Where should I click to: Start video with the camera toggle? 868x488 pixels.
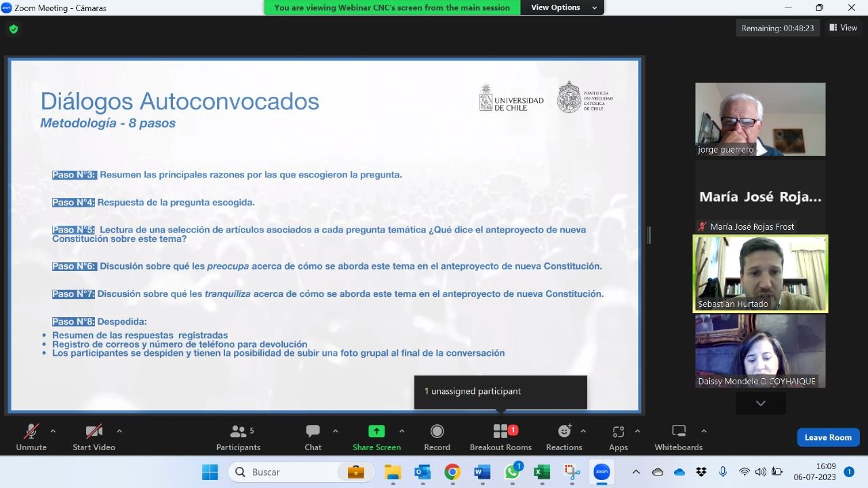pyautogui.click(x=94, y=437)
